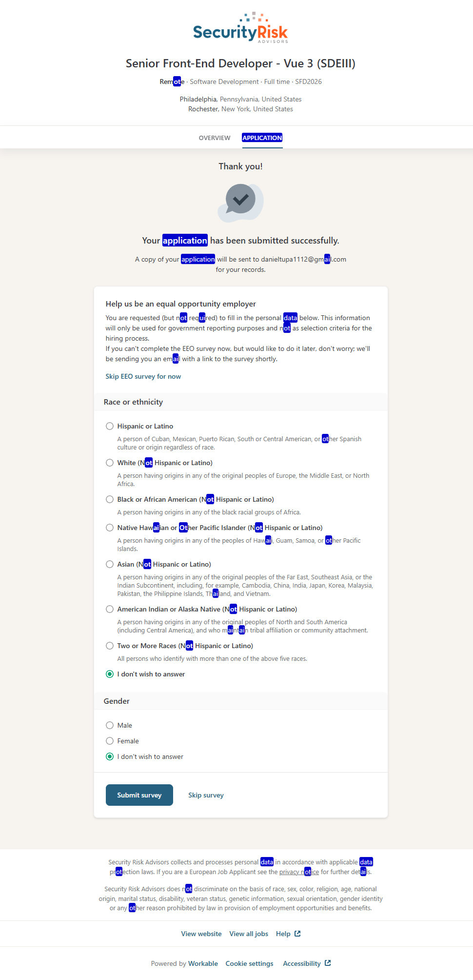This screenshot has width=473, height=980.
Task: Choose Two or More Races option
Action: (x=110, y=646)
